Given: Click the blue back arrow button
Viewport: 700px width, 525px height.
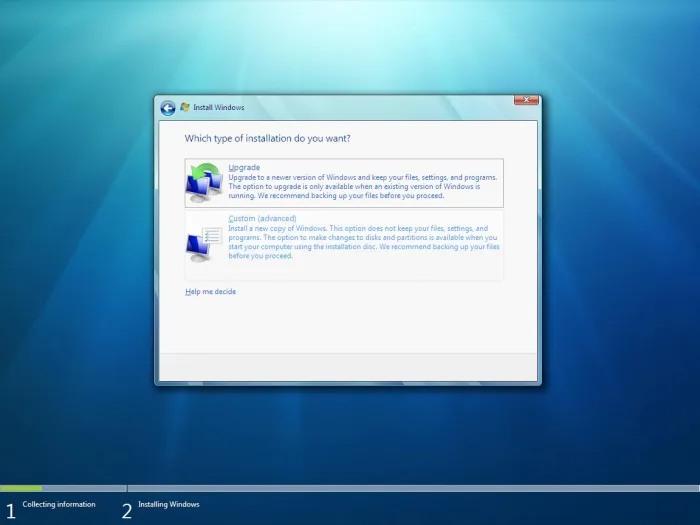Looking at the screenshot, I should (x=167, y=108).
